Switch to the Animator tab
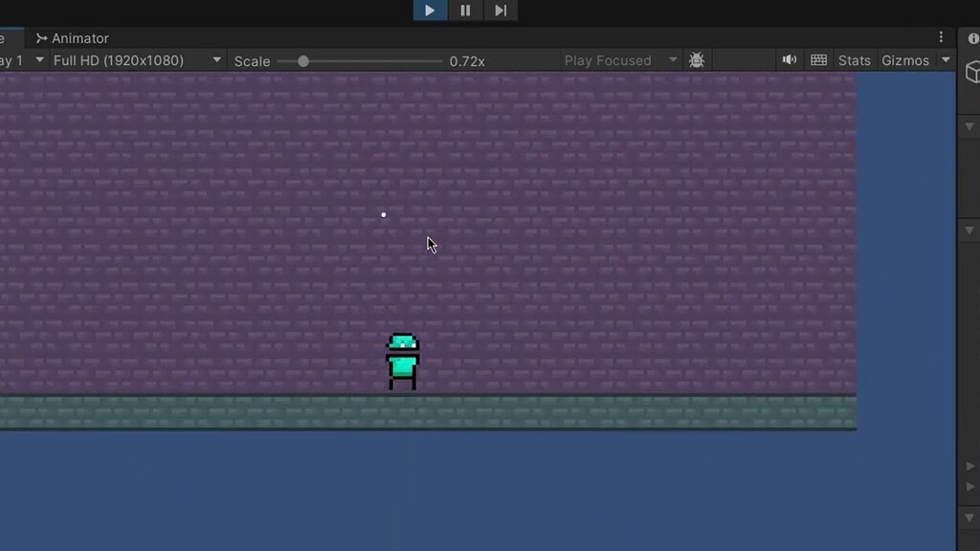 (72, 38)
